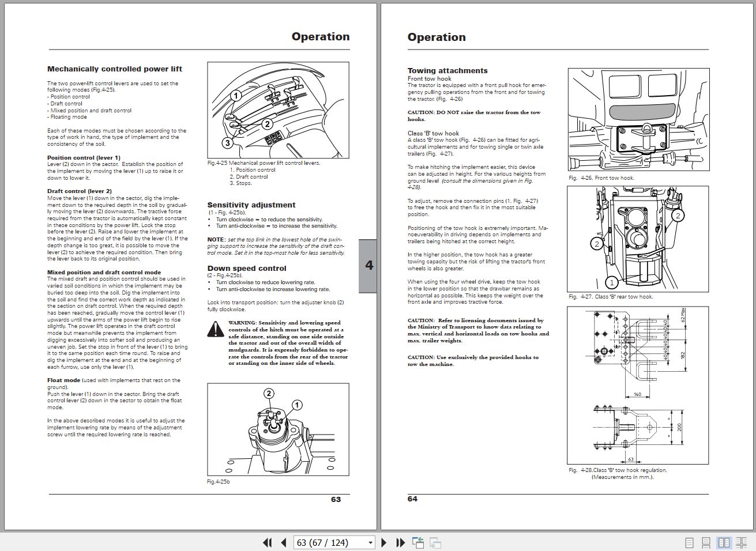756x551 pixels.
Task: Toggle the facing pages view
Action: (724, 542)
